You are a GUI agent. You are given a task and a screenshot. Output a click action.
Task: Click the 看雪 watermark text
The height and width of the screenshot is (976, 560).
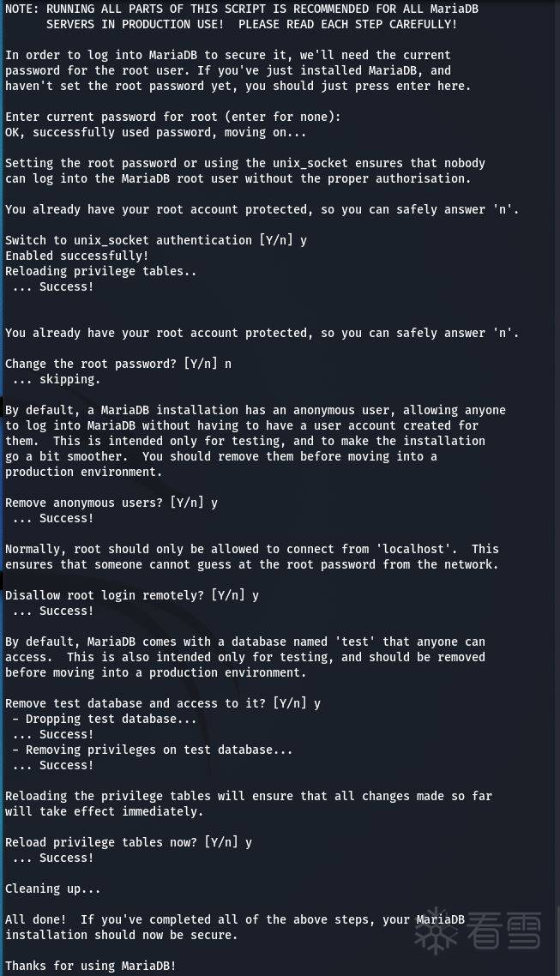(x=505, y=931)
